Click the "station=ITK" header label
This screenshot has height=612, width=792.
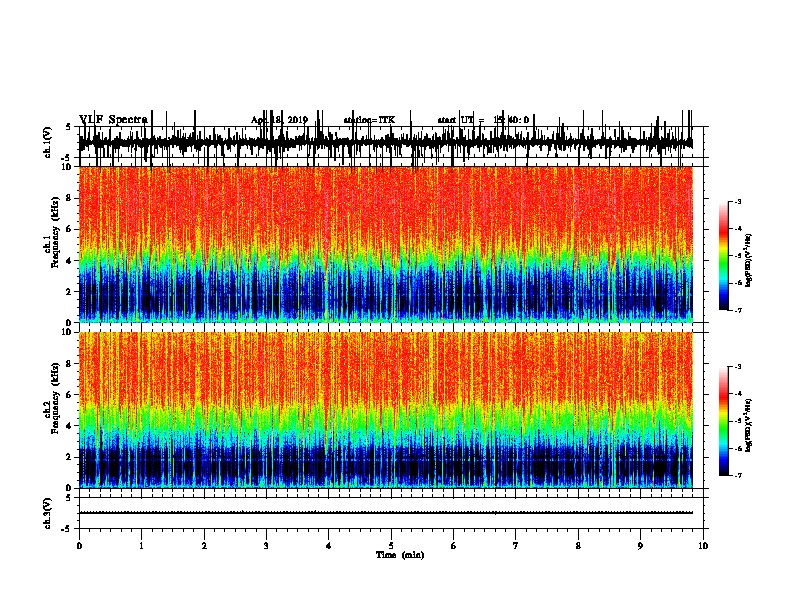click(370, 120)
